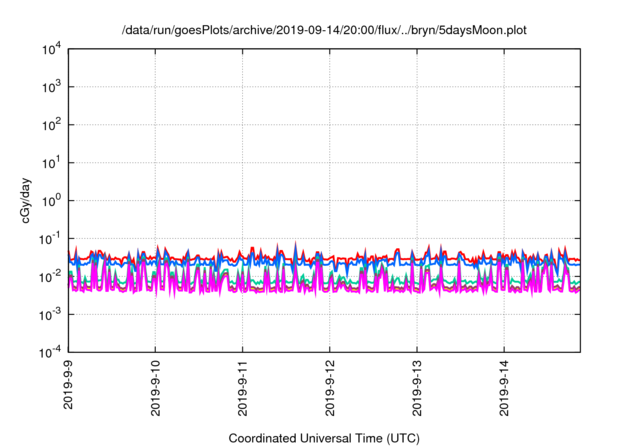
Task: Click the 2019-9-9 date label
Action: pyautogui.click(x=68, y=385)
